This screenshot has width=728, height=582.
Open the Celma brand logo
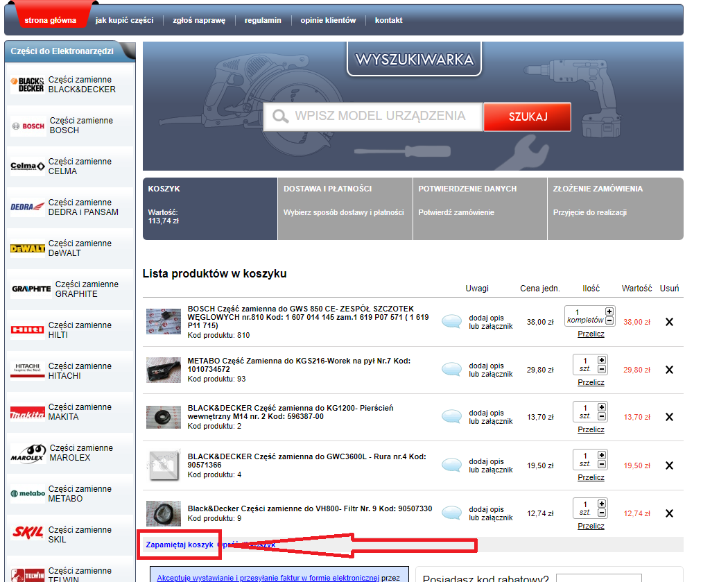click(x=28, y=166)
